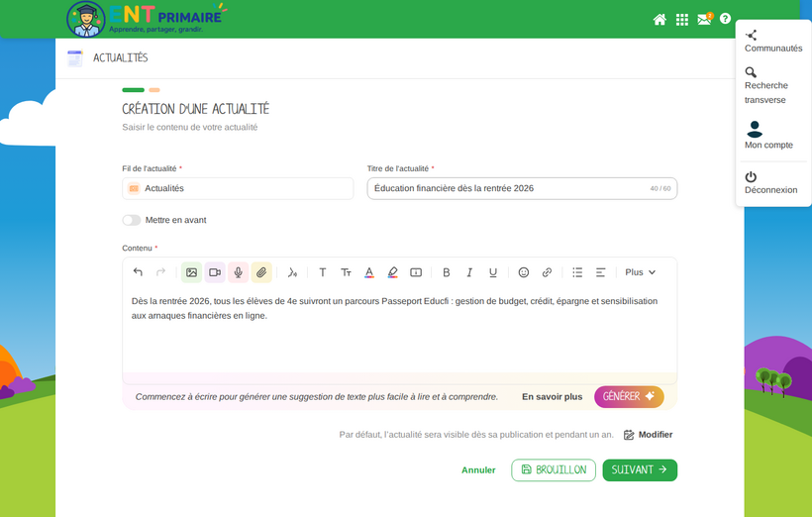Toggle bold formatting
The height and width of the screenshot is (517, 812).
pyautogui.click(x=446, y=272)
